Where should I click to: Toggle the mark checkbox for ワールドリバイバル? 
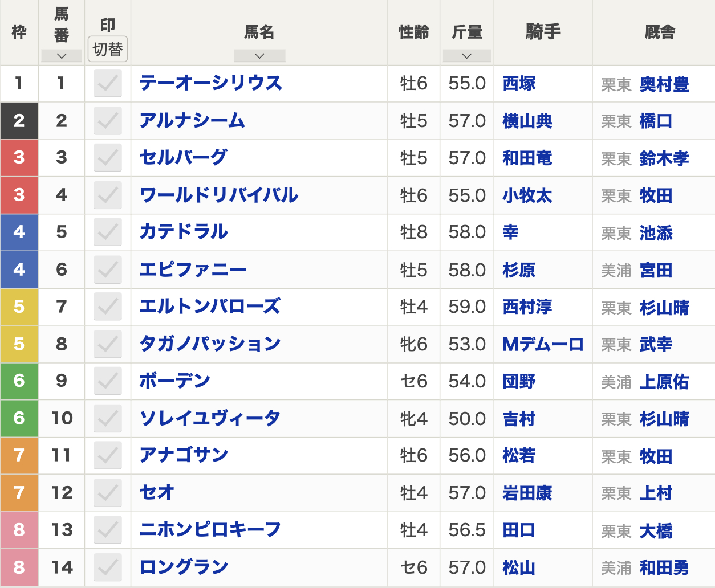click(x=108, y=195)
